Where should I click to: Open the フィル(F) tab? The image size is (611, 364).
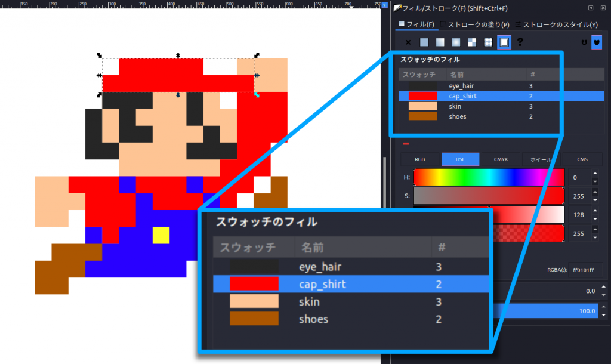pyautogui.click(x=416, y=24)
